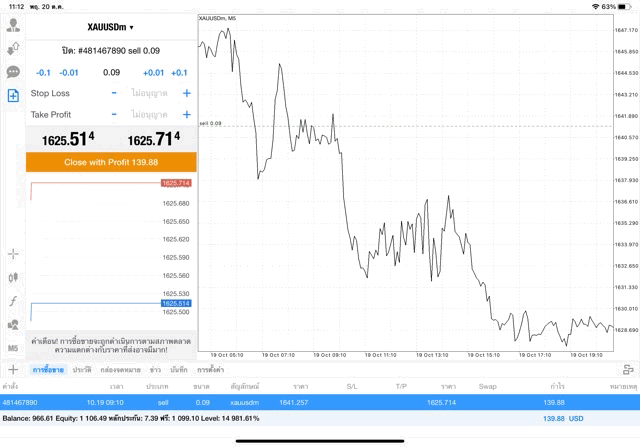640x447 pixels.
Task: Tap the T/P column header
Action: click(401, 386)
